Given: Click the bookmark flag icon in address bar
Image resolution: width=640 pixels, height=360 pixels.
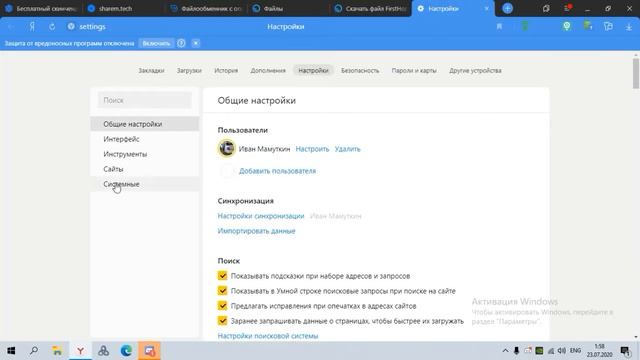Looking at the screenshot, I should click(x=499, y=27).
